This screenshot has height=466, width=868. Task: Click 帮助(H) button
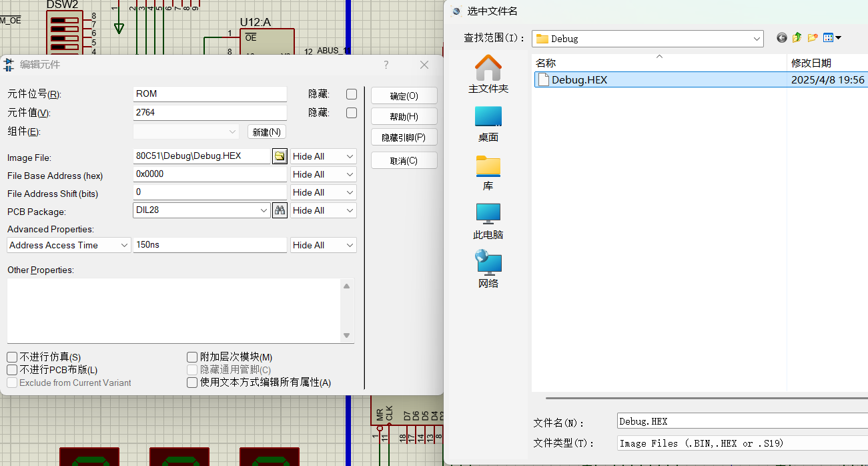click(404, 116)
